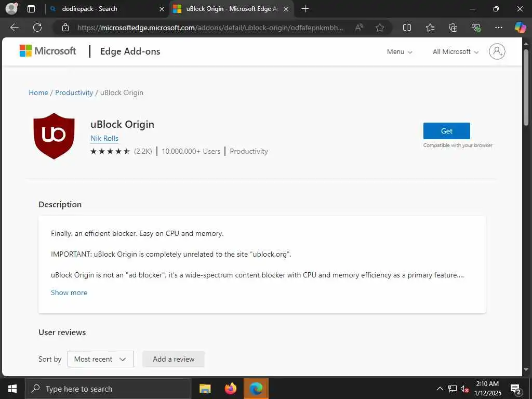The width and height of the screenshot is (532, 399).
Task: Click the taskbar clock and date
Action: coord(487,389)
